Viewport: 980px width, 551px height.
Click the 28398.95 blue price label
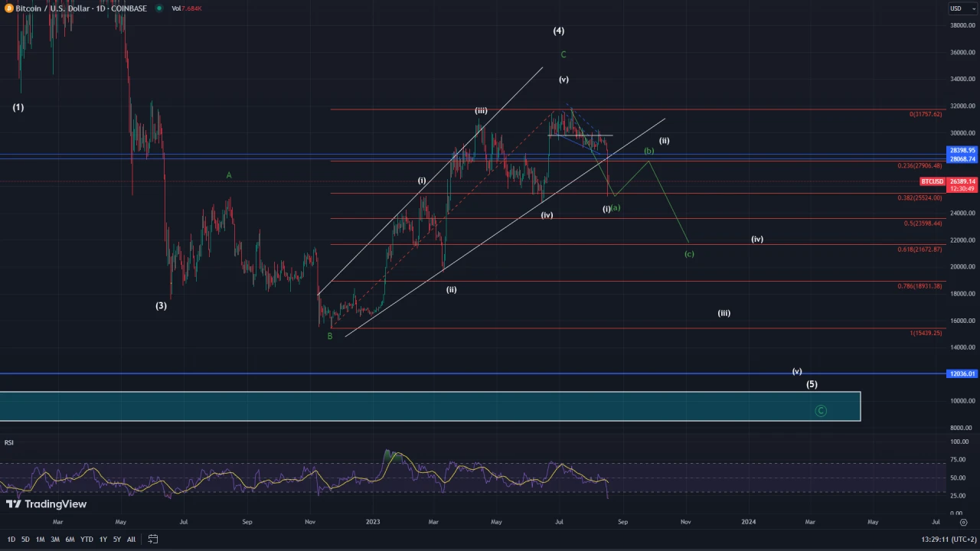pos(962,151)
